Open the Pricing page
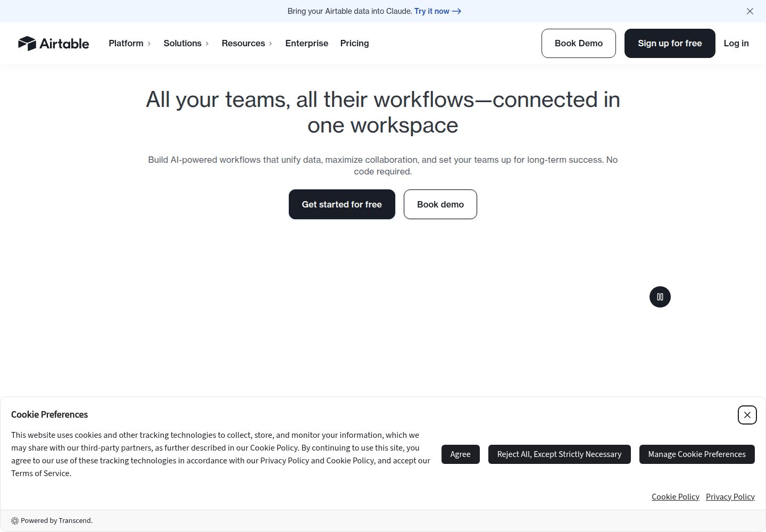This screenshot has height=532, width=766. pyautogui.click(x=354, y=43)
